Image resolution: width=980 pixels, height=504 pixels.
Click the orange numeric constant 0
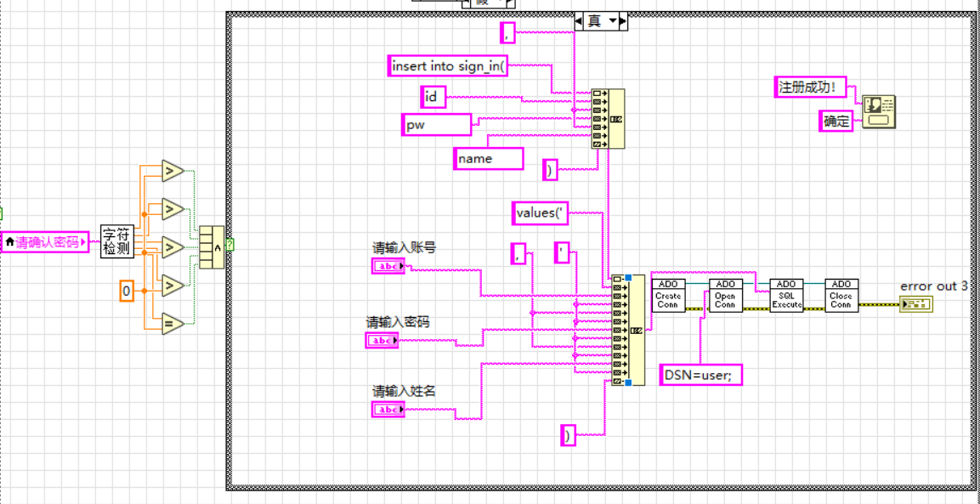pyautogui.click(x=127, y=291)
